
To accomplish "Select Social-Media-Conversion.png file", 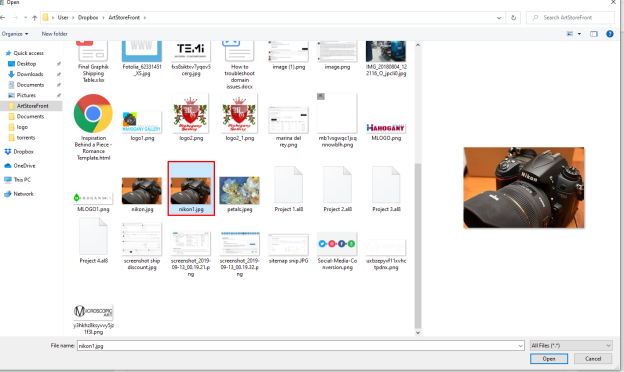I will (337, 251).
